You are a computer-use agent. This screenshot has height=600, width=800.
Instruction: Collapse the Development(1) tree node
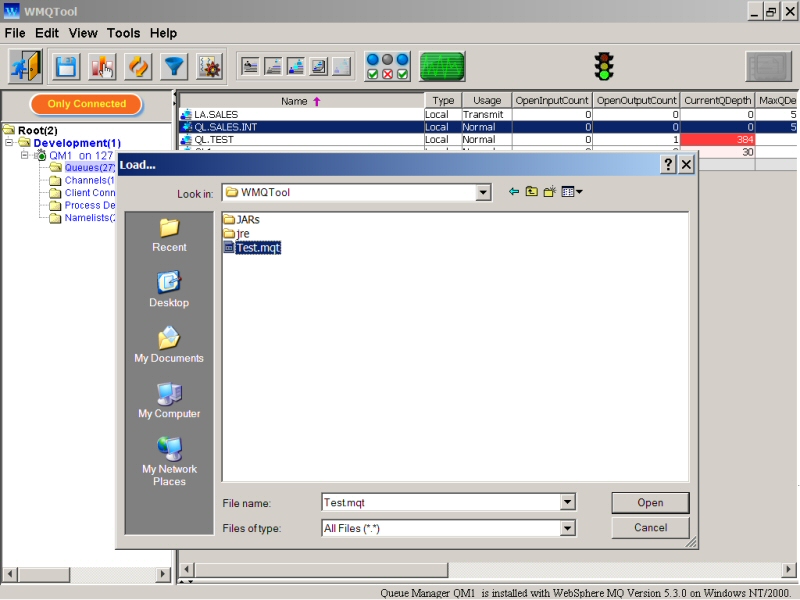point(9,143)
